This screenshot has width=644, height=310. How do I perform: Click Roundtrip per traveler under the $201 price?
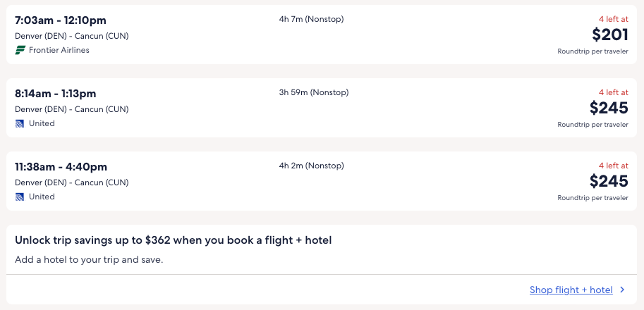(x=593, y=51)
